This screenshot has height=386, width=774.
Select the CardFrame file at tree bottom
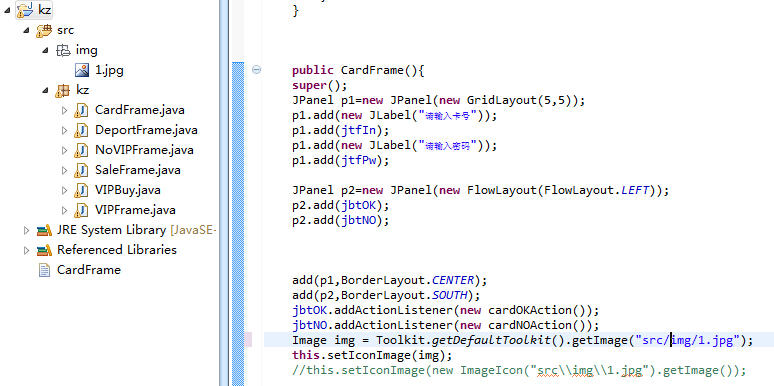[89, 270]
